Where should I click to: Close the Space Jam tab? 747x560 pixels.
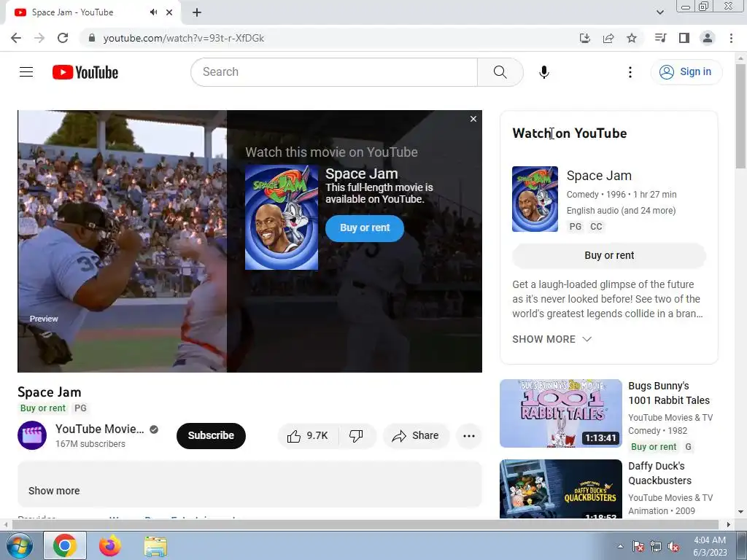coord(169,12)
